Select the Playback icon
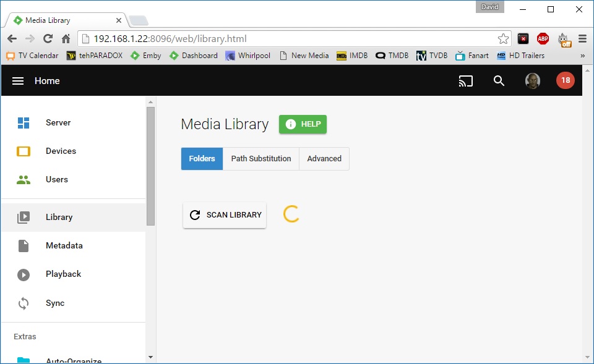Screen dimensions: 594x364 coord(24,274)
